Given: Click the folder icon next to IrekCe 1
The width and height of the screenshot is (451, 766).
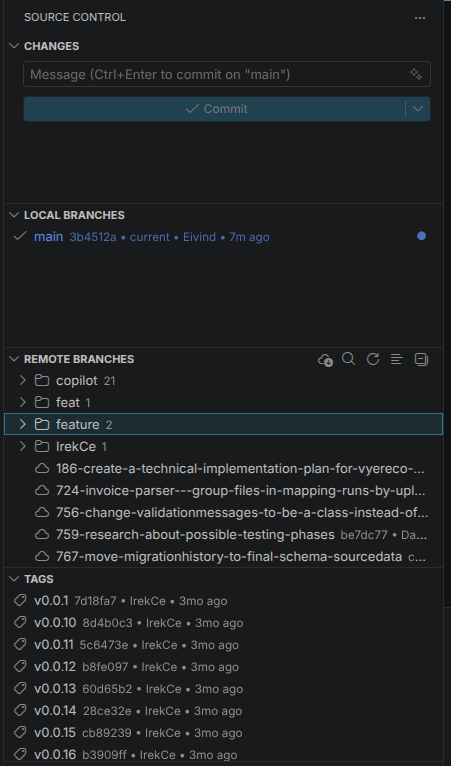Looking at the screenshot, I should pos(42,447).
